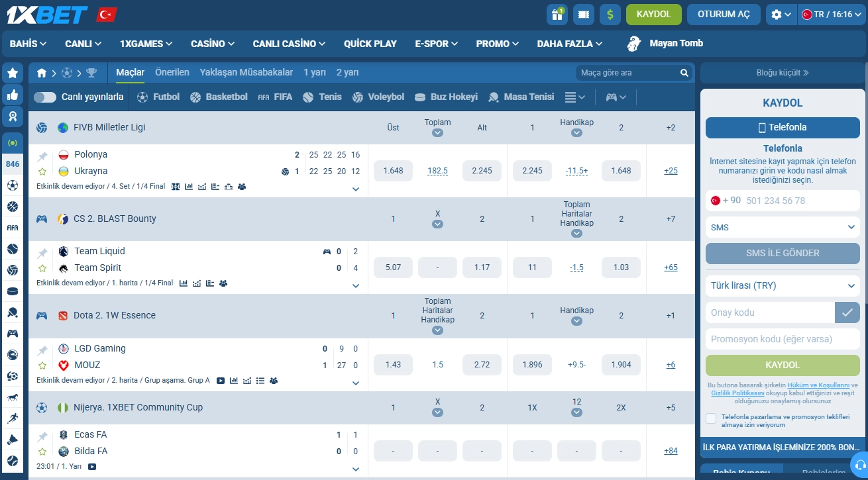Open video stream icon for Ecas FA match

click(92, 467)
